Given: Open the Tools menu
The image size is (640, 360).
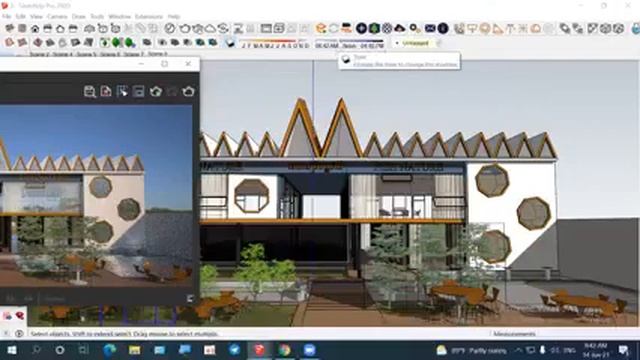Looking at the screenshot, I should (x=97, y=16).
